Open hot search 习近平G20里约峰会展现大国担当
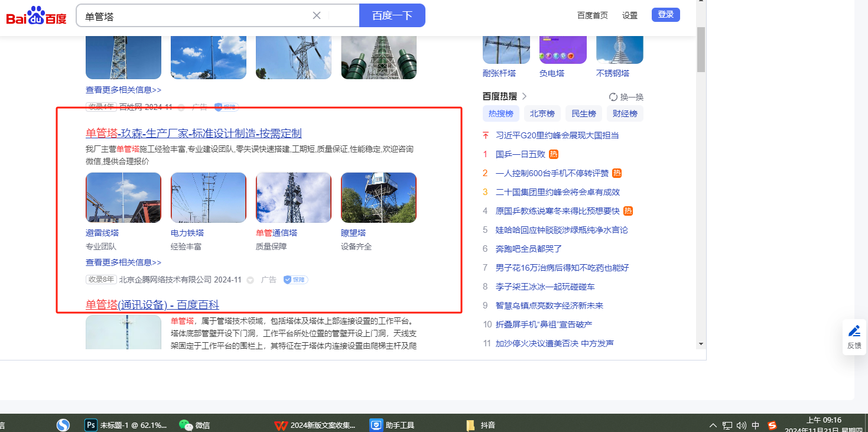 click(x=557, y=135)
